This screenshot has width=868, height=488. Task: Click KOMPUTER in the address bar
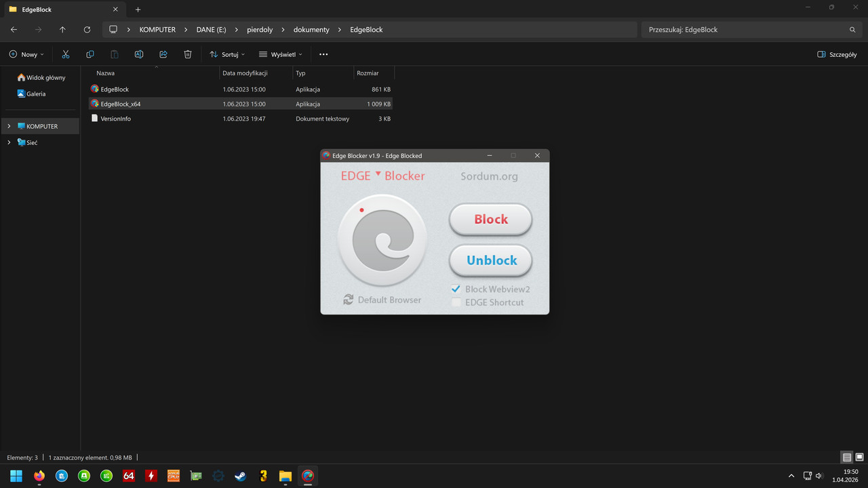coord(157,30)
